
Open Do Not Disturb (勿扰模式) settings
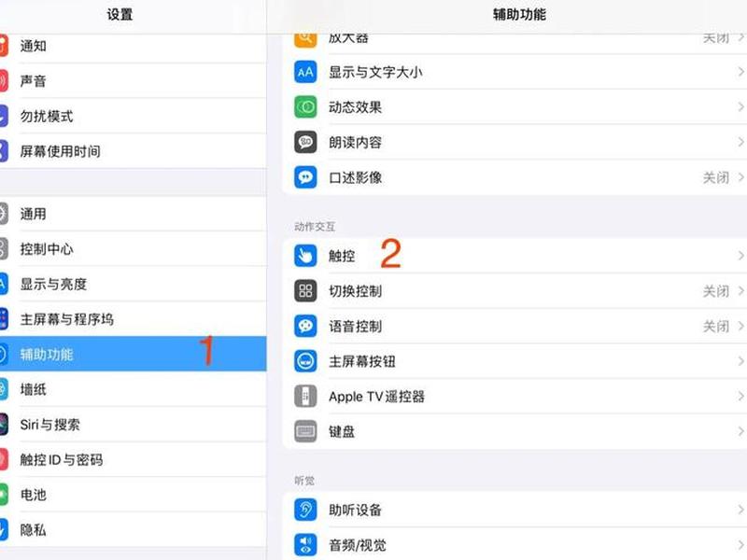pos(133,116)
